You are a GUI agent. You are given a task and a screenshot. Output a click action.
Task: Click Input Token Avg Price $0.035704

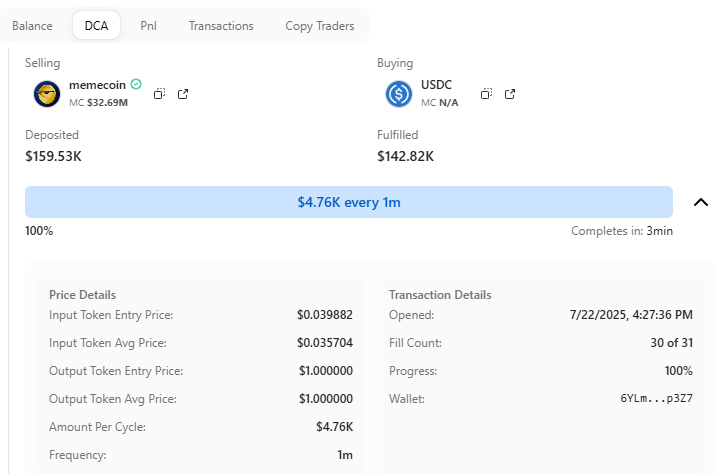click(x=325, y=343)
